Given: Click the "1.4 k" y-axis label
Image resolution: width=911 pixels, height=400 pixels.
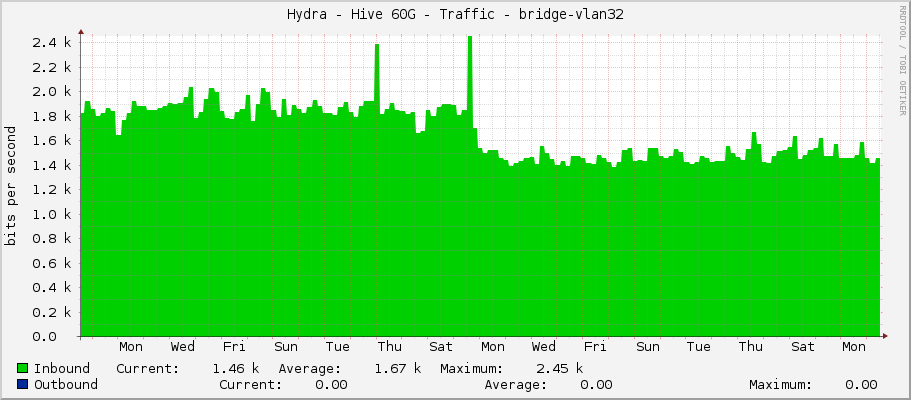Looking at the screenshot, I should click(x=52, y=165).
